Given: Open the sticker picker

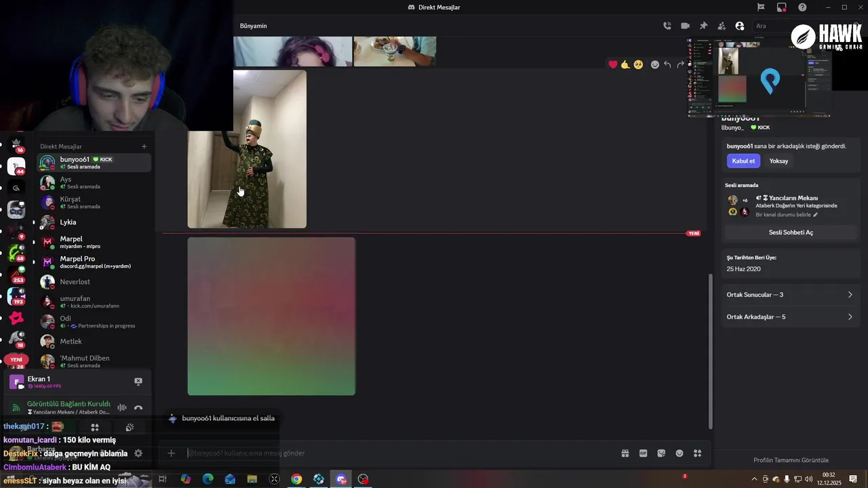Looking at the screenshot, I should (661, 453).
